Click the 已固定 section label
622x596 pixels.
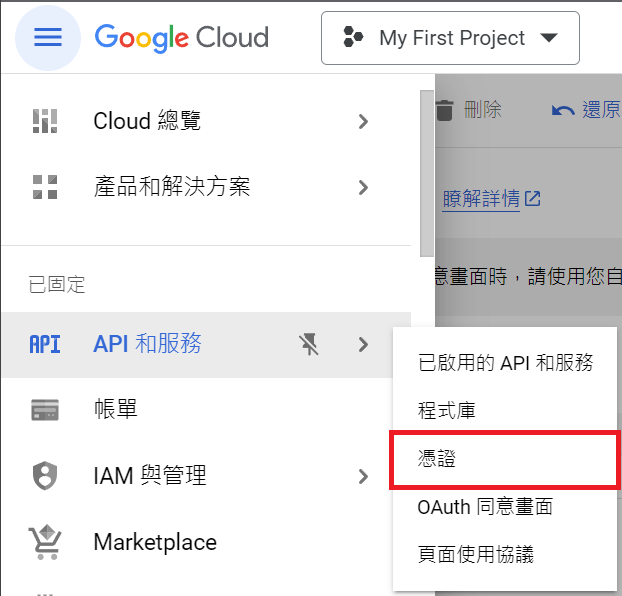click(x=57, y=285)
